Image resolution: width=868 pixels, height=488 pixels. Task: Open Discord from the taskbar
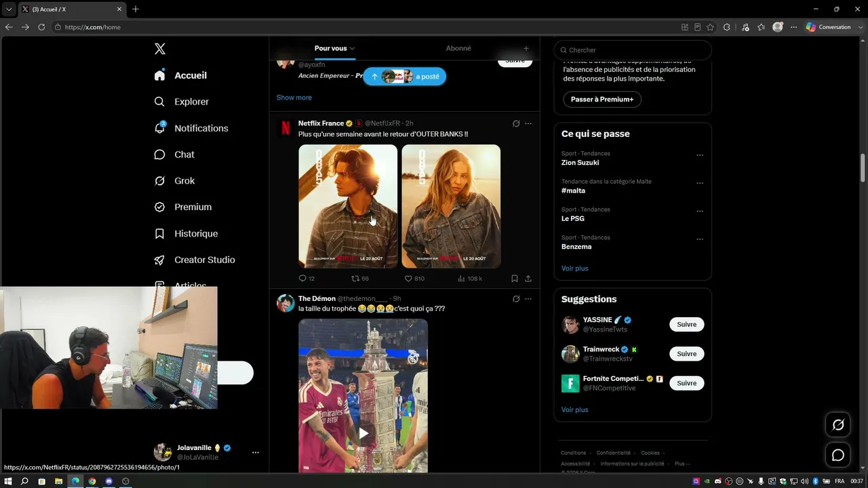(109, 481)
